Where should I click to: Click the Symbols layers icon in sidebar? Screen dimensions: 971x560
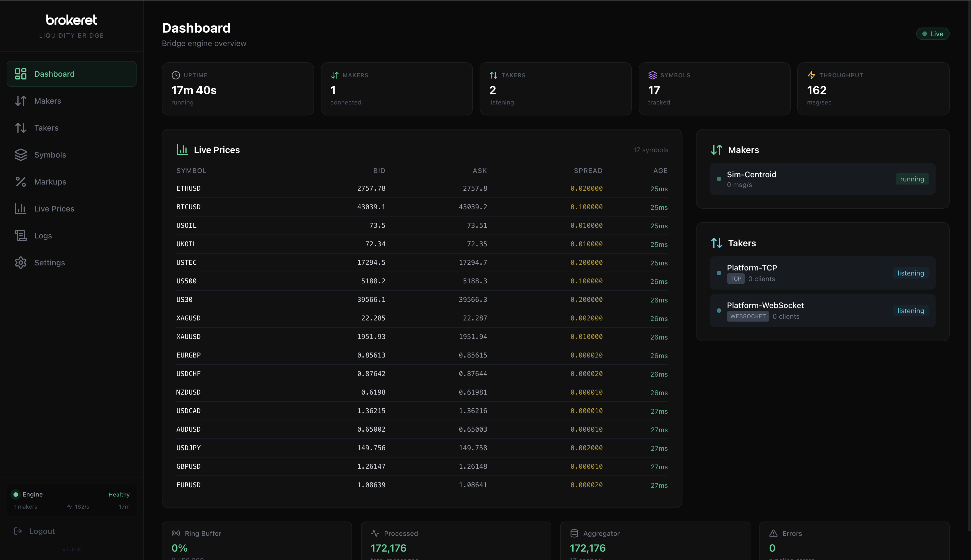[x=21, y=155]
